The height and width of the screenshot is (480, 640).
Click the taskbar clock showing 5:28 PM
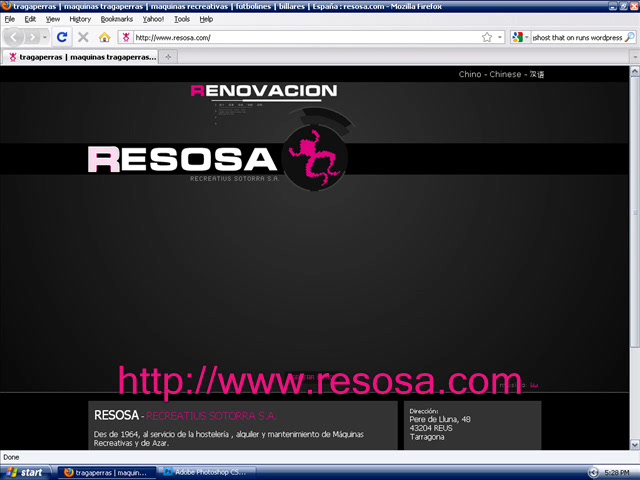[x=617, y=473]
